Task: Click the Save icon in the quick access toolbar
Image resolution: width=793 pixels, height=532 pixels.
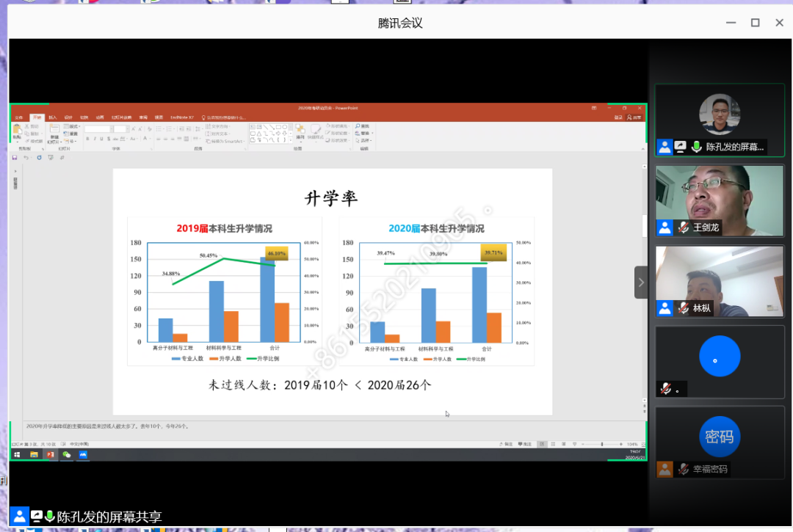Action: [15, 157]
